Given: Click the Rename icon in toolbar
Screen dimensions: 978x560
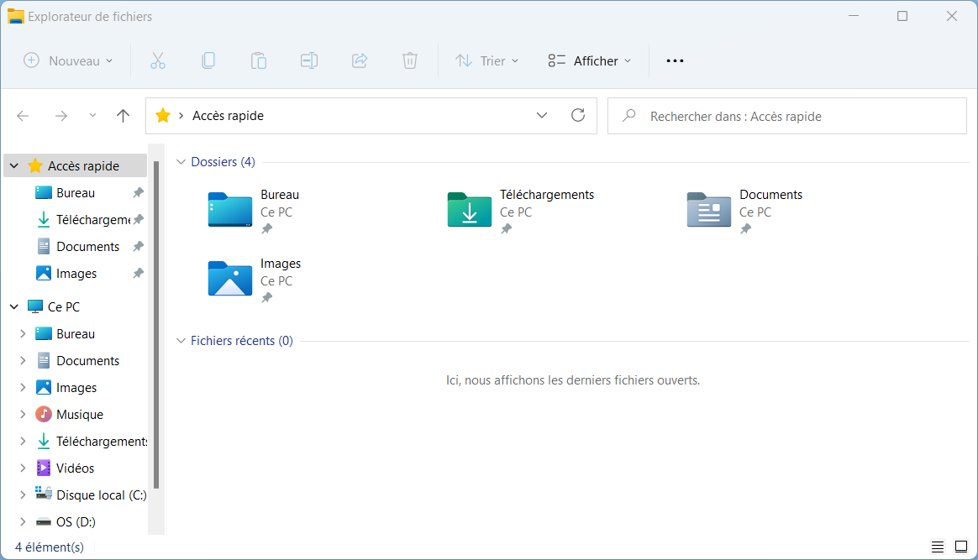Looking at the screenshot, I should point(309,60).
